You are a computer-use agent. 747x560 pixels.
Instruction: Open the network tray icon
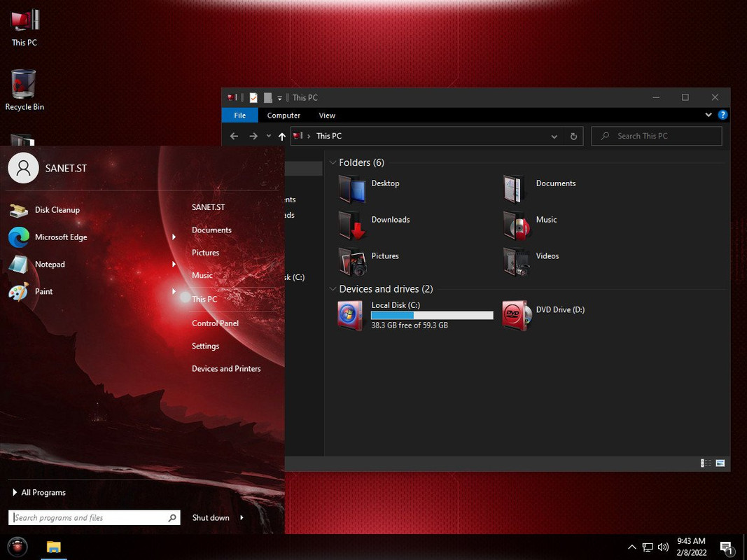point(648,547)
